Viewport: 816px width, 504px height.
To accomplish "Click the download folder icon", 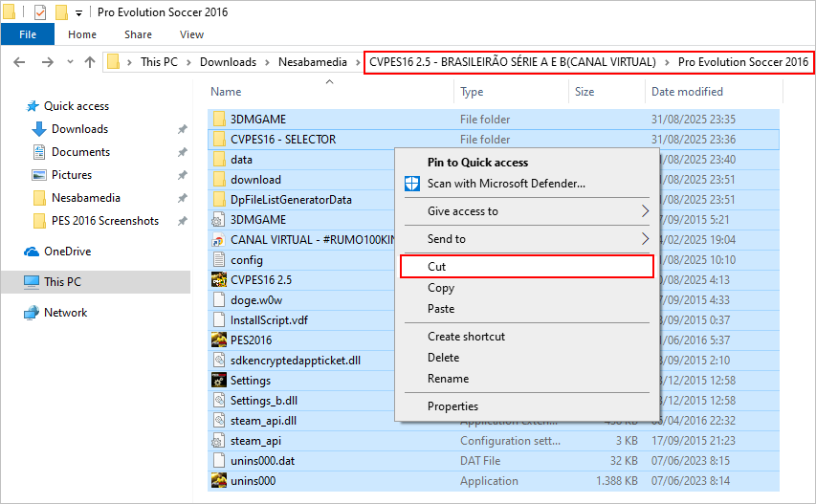I will point(219,180).
